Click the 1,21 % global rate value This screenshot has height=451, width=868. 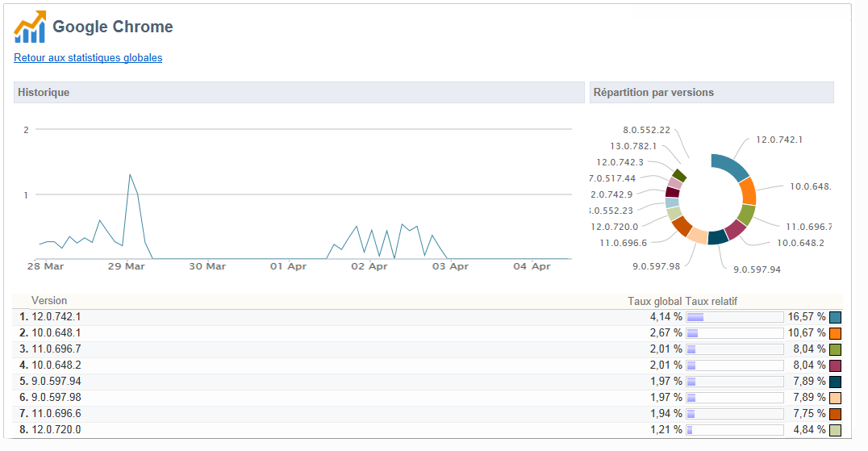[666, 429]
